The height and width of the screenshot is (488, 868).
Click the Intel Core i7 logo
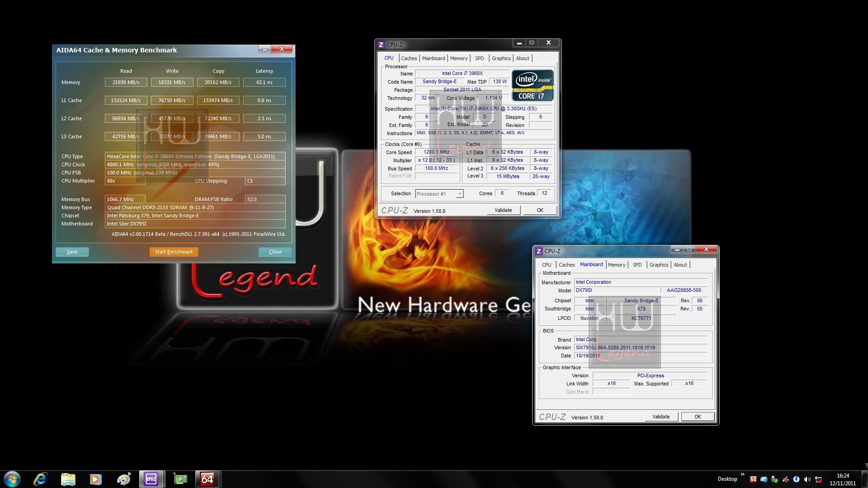533,85
